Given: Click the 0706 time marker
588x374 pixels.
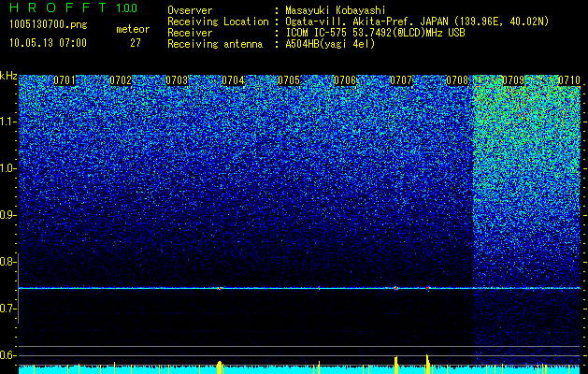Looking at the screenshot, I should [345, 80].
